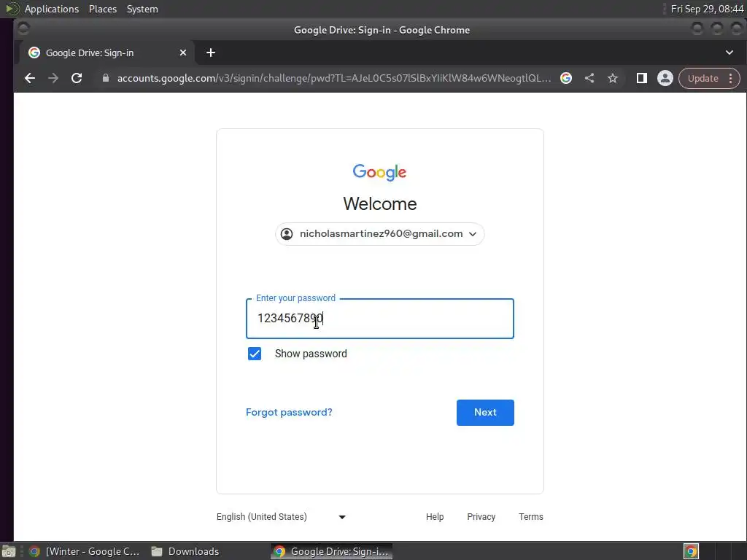Open the Privacy link in footer

481,517
